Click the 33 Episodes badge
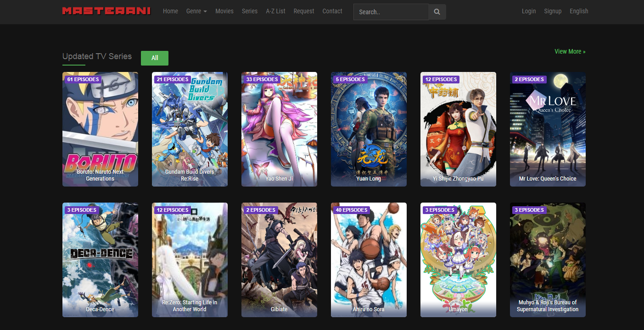 click(262, 79)
